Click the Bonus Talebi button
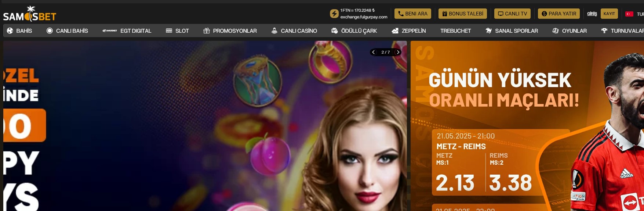This screenshot has width=644, height=211. point(462,14)
